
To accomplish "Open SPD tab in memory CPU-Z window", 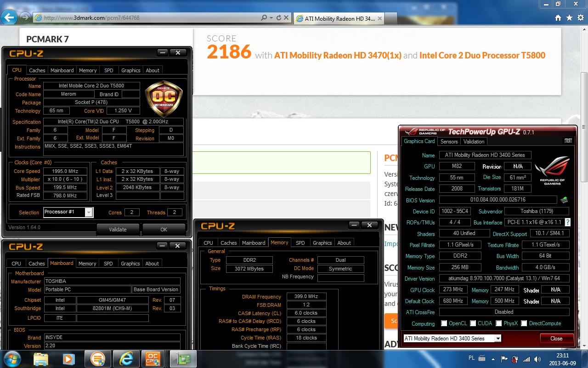I will [300, 243].
